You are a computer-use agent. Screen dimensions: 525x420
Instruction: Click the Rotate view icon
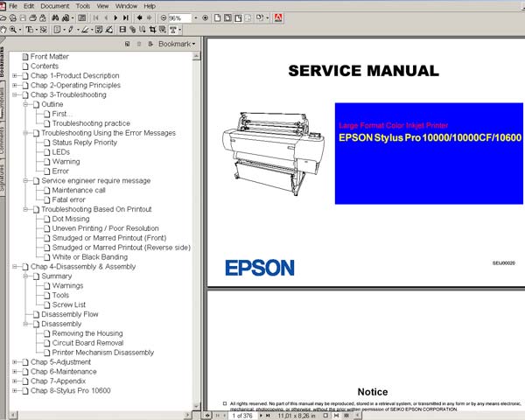pos(260,17)
